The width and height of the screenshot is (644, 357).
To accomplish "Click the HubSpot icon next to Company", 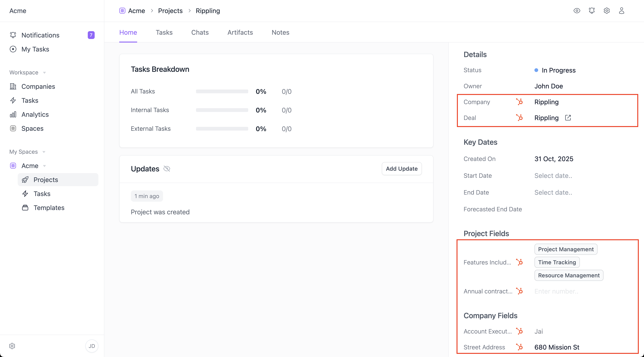I will click(x=519, y=102).
